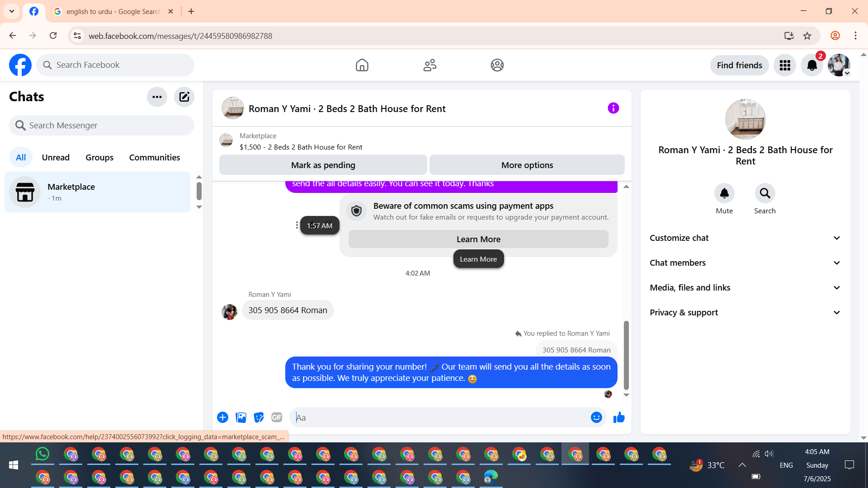Image resolution: width=868 pixels, height=488 pixels.
Task: Switch to the Unread chats tab
Action: (x=56, y=157)
